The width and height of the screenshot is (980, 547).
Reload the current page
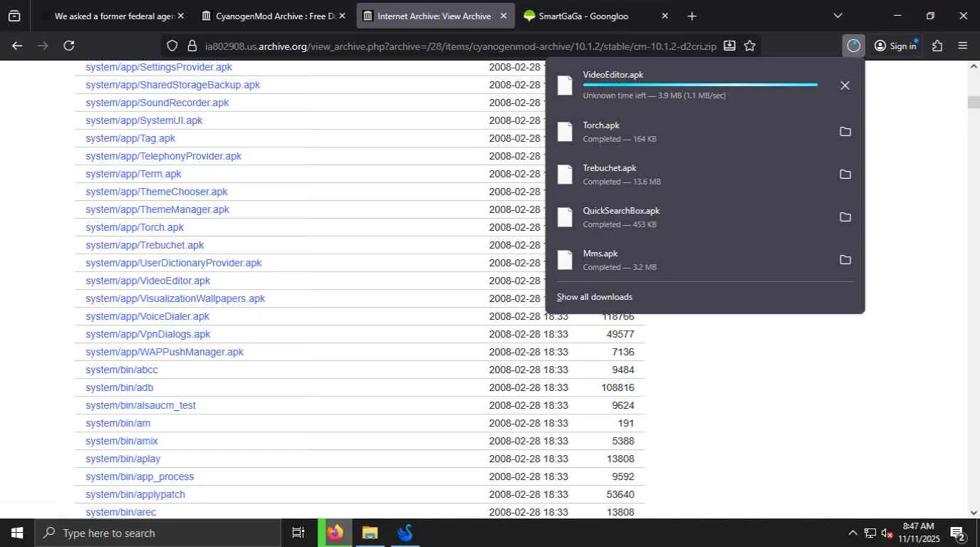tap(68, 46)
